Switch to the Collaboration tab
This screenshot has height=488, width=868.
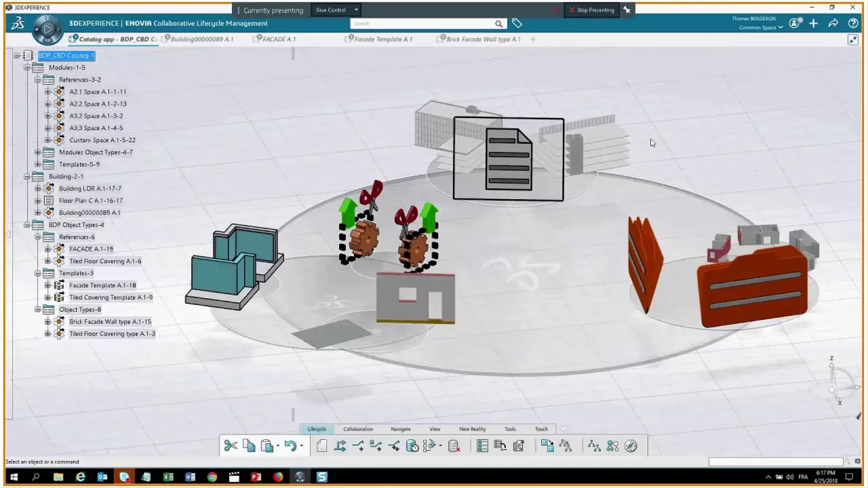358,429
